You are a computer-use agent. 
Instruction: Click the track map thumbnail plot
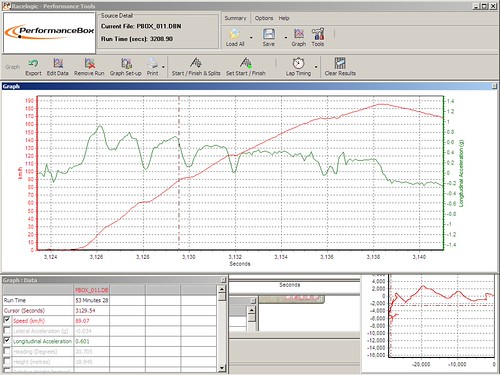click(x=442, y=316)
